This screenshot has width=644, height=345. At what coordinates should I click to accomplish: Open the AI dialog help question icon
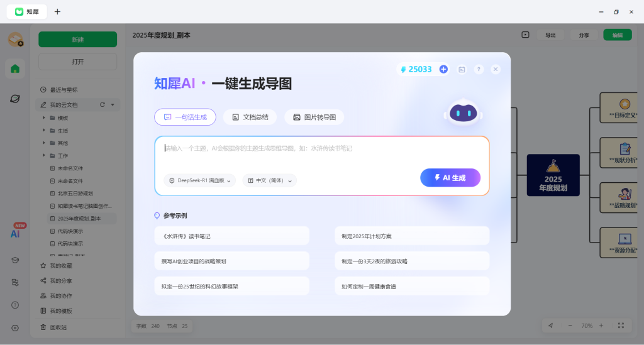tap(479, 69)
